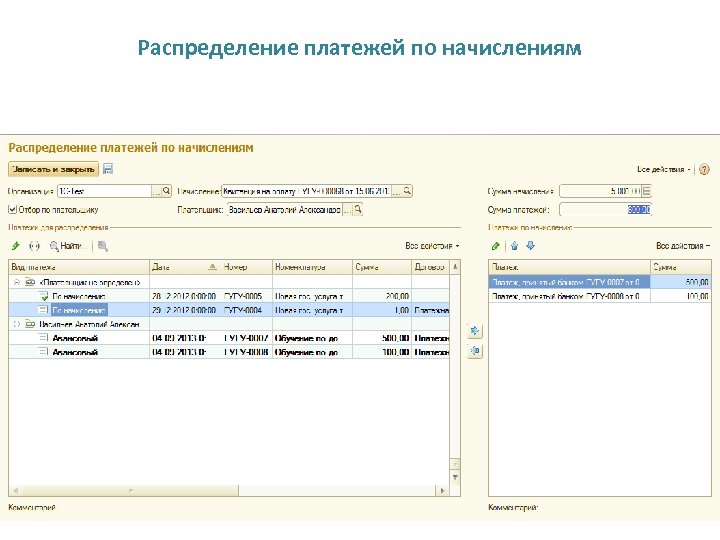Click the 500,00 amount in the right table
720x540 pixels.
tap(697, 282)
